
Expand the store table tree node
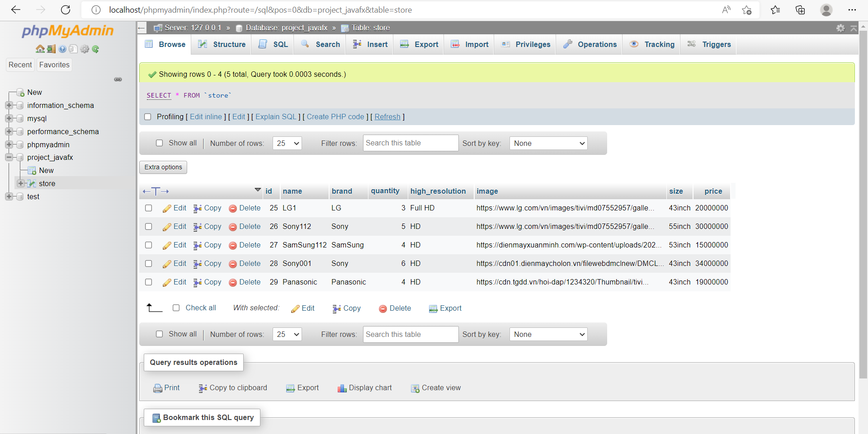click(20, 183)
